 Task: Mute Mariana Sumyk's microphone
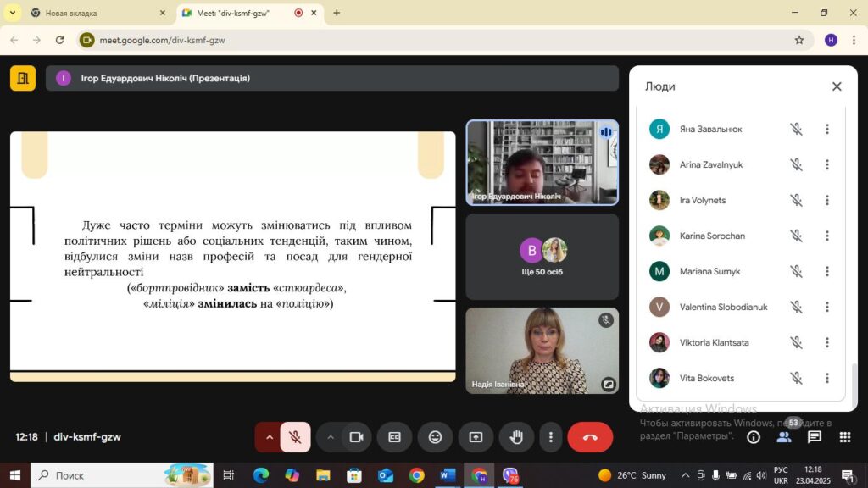click(796, 271)
